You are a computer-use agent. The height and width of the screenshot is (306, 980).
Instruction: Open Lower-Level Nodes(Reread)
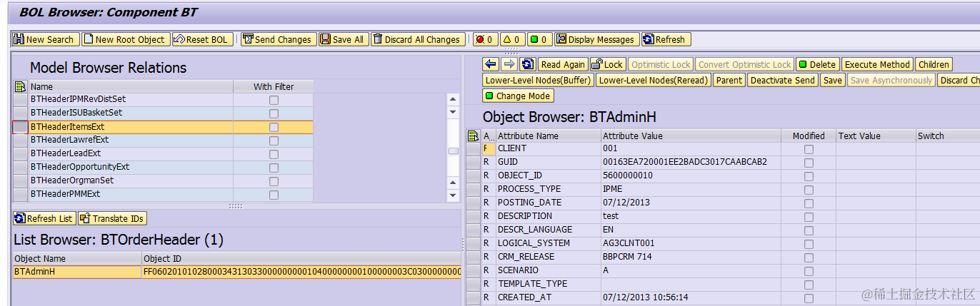(x=653, y=80)
